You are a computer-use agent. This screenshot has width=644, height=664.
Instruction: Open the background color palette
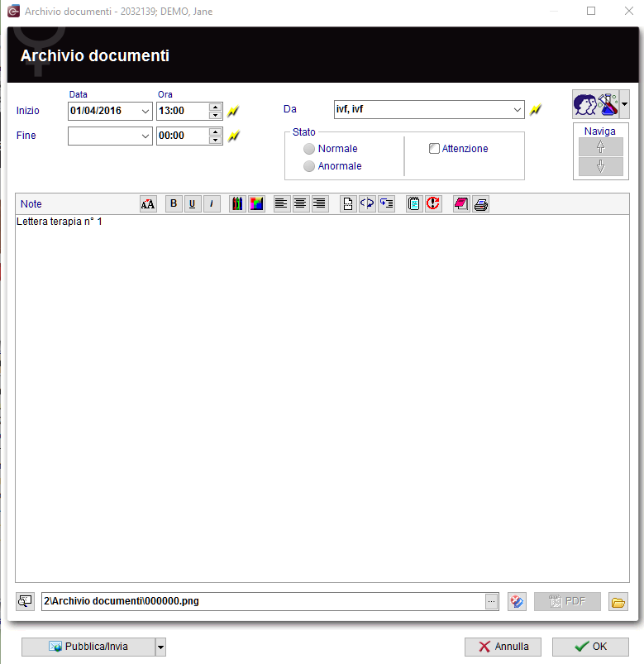tap(256, 203)
